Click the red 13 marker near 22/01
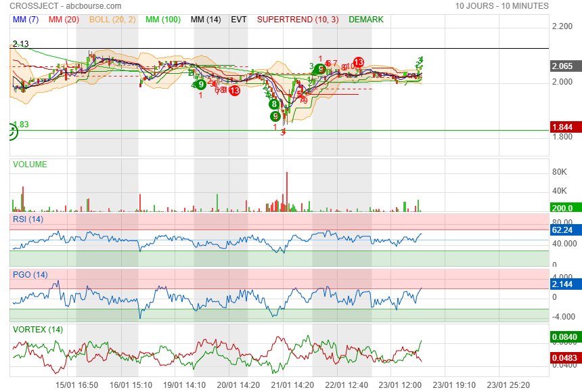 click(x=358, y=63)
